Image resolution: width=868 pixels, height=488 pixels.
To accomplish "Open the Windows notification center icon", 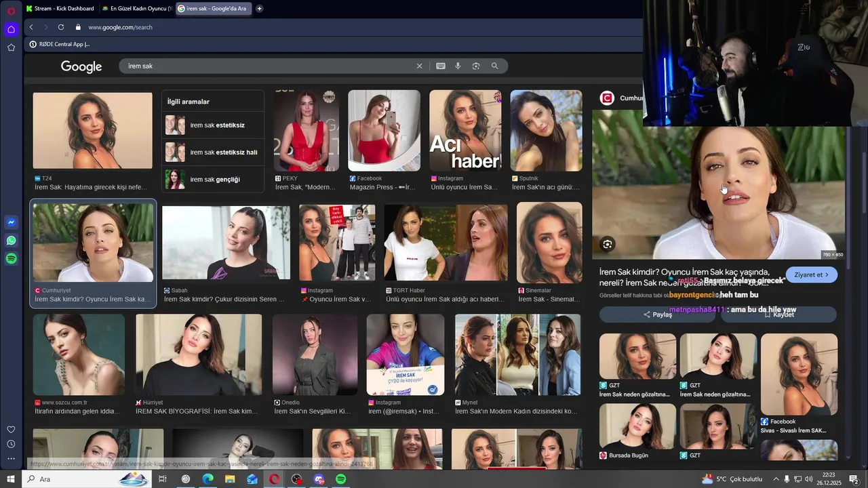I will 854,479.
